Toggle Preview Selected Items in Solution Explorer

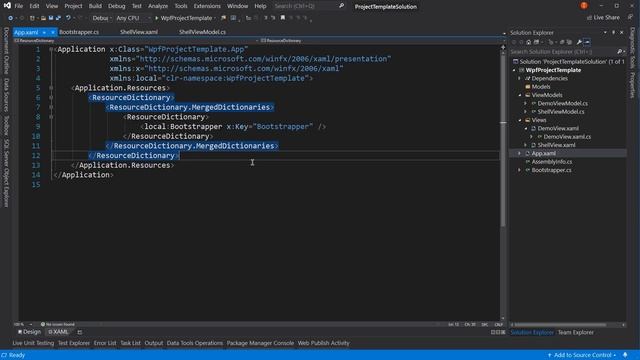(587, 42)
